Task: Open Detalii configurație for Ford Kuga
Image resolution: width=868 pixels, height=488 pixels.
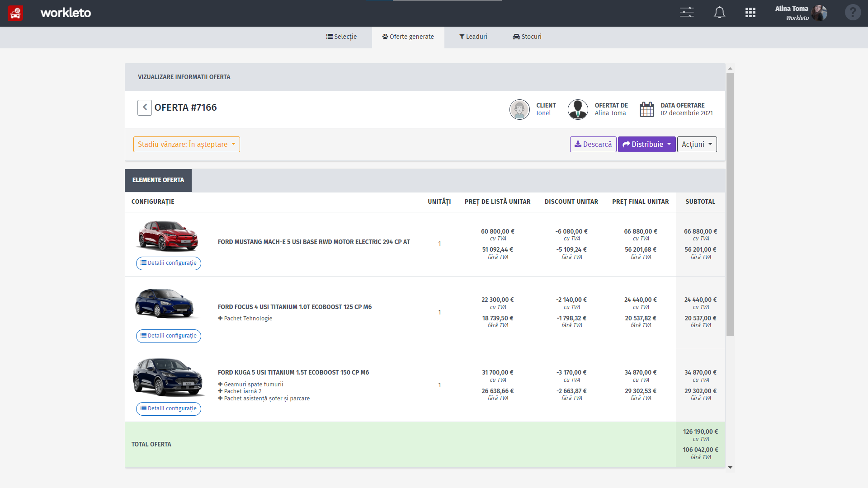Action: [x=169, y=408]
